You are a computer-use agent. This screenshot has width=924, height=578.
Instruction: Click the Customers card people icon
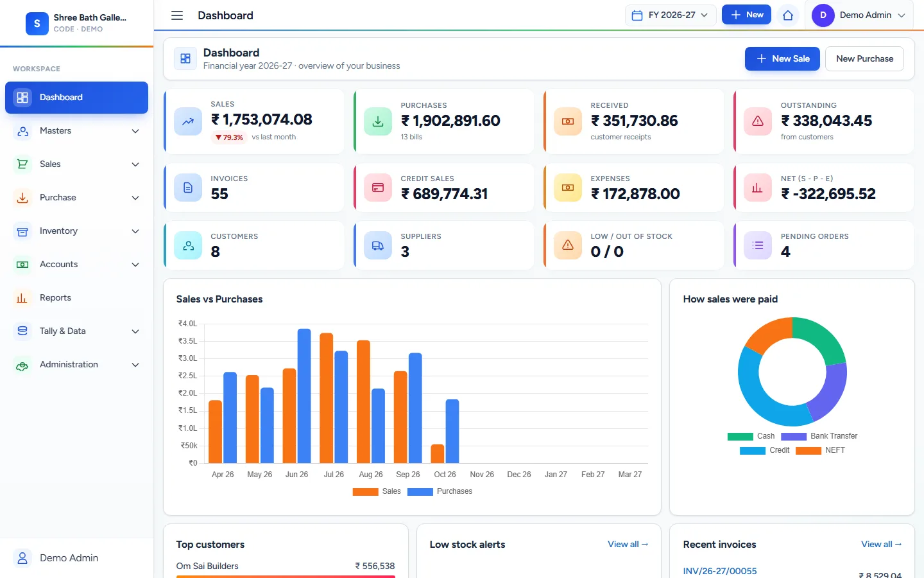coord(188,245)
